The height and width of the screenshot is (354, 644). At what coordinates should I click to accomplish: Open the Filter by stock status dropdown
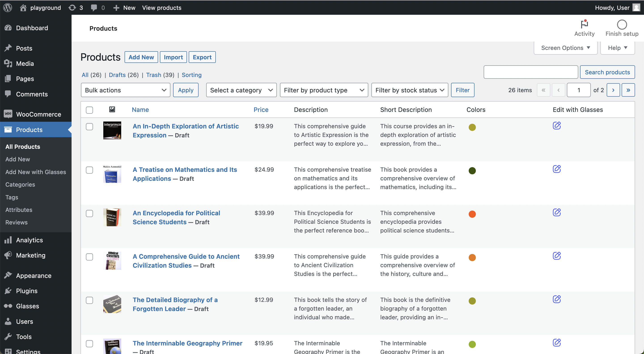click(x=409, y=90)
